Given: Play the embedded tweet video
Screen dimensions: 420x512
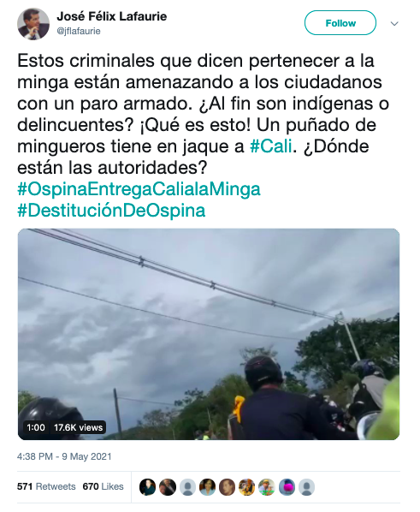Looking at the screenshot, I should coord(209,334).
